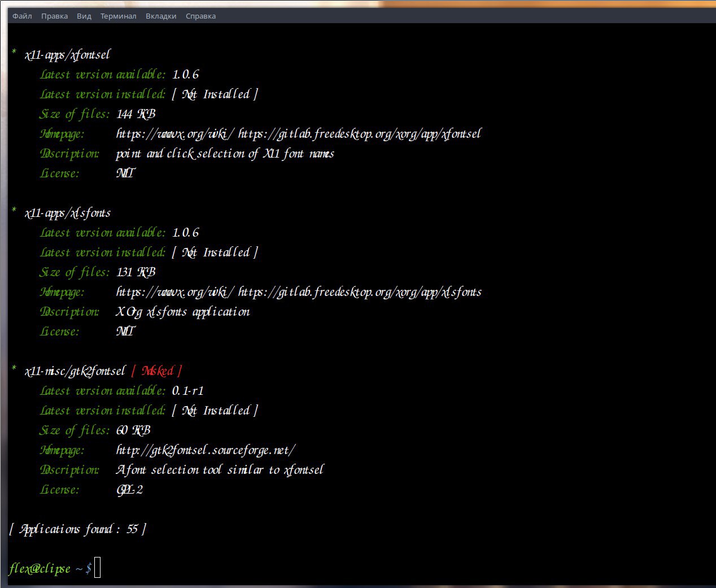This screenshot has height=588, width=716.
Task: Click the x11-apps/xlsfonts package name
Action: pyautogui.click(x=68, y=214)
